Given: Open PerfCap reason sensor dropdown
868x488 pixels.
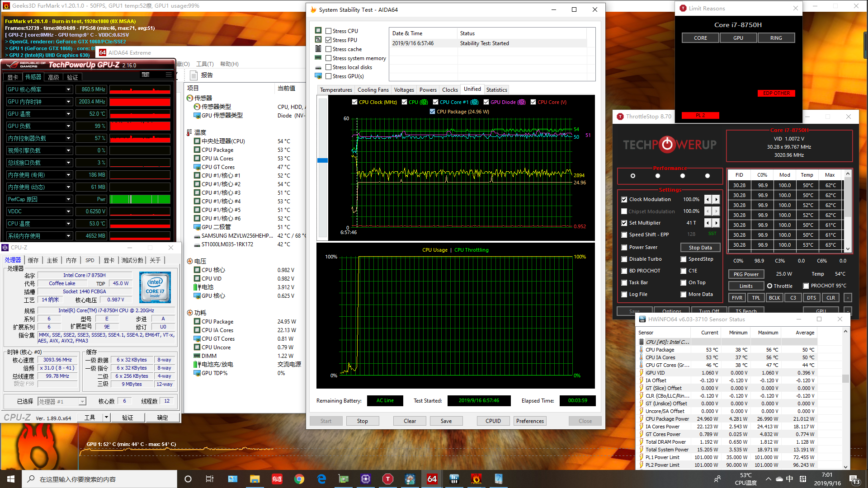Looking at the screenshot, I should tap(69, 199).
